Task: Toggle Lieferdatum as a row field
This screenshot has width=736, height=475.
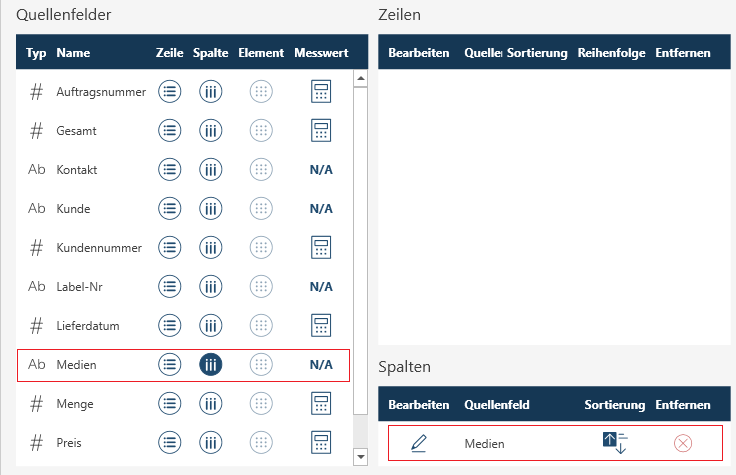Action: click(170, 326)
